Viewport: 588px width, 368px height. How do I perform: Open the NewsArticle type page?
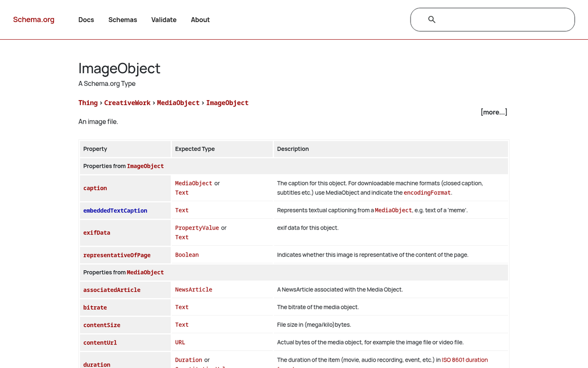[194, 289]
